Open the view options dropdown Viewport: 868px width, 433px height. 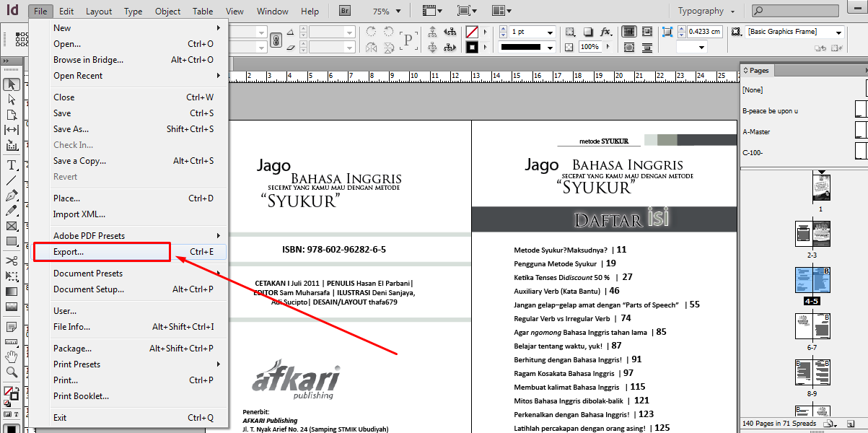[x=431, y=11]
